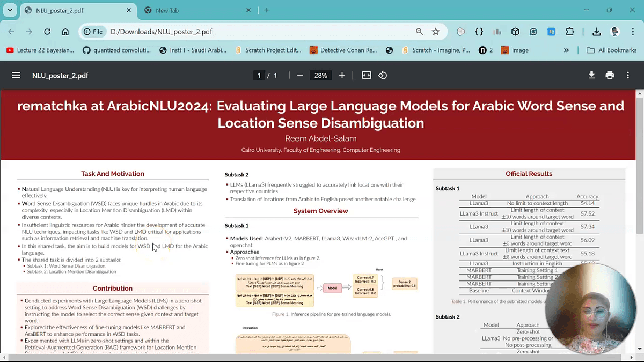The width and height of the screenshot is (644, 362).
Task: Reload the current page
Action: (47, 32)
